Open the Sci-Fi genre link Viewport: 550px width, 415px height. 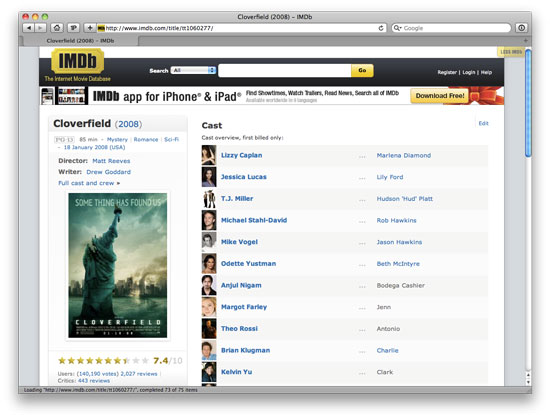(172, 139)
